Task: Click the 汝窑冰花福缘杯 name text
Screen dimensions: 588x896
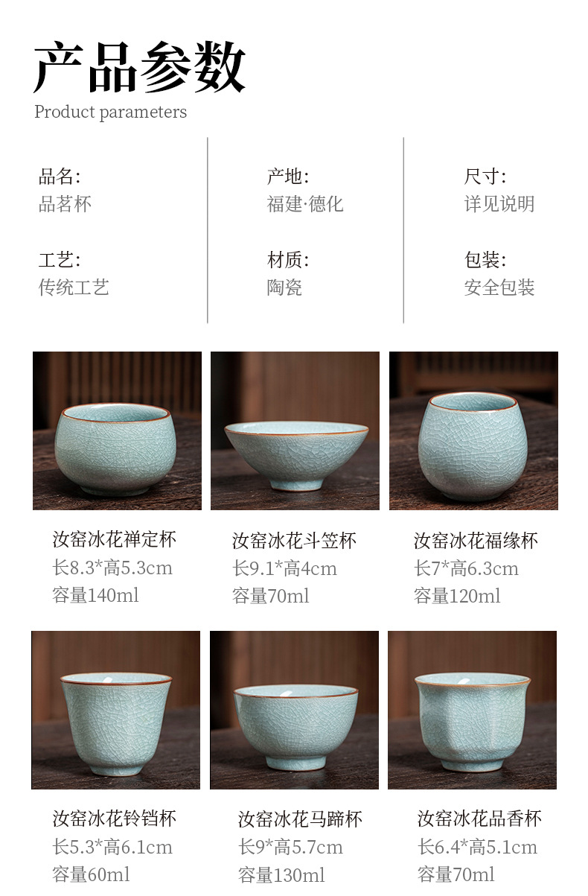Action: click(x=476, y=540)
